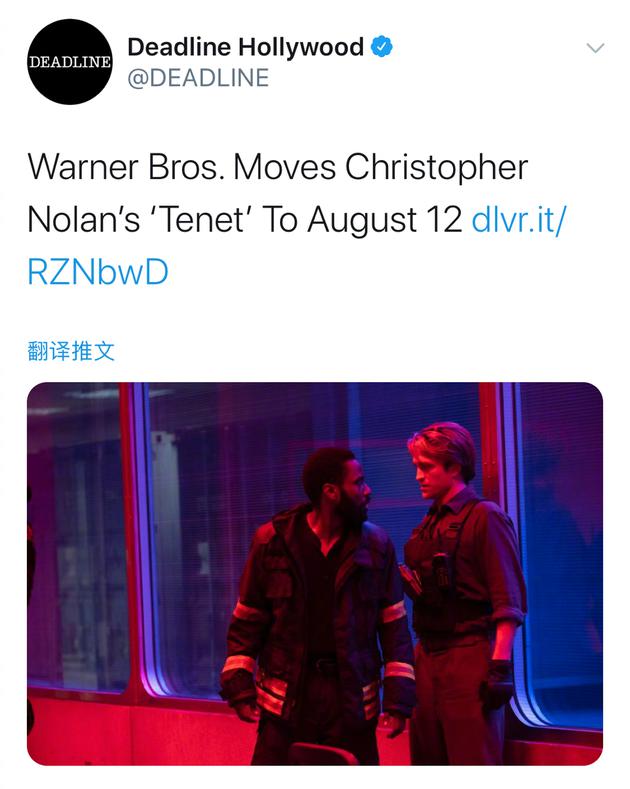This screenshot has height=789, width=630.
Task: Click the white DEADLINE text inside the avatar
Action: 69,62
